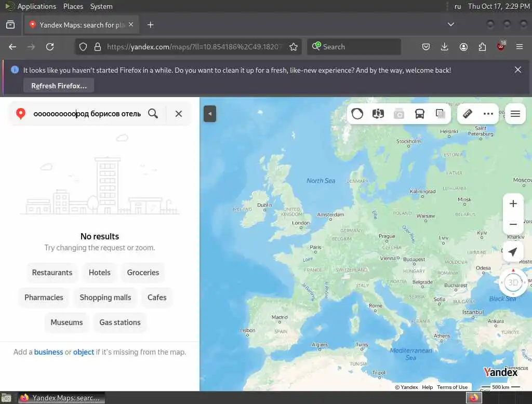
Task: Click the Firefox icon in the bottom-right workspace switcher
Action: point(474,398)
